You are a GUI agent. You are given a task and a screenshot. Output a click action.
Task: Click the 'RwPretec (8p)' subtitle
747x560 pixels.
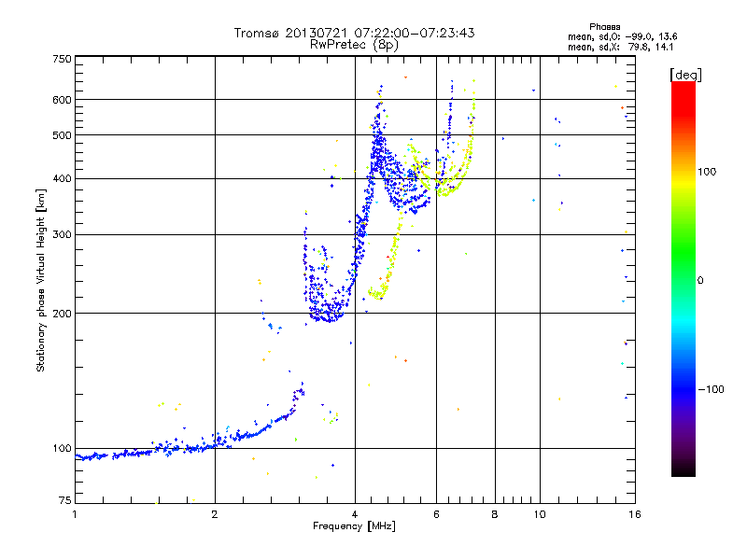354,45
